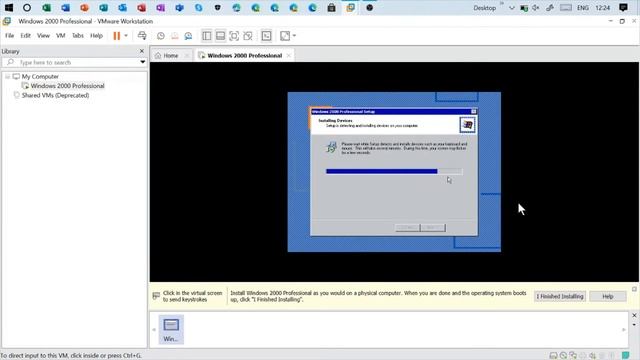The height and width of the screenshot is (360, 640).
Task: Open the library search filter dropdown arrow
Action: [x=142, y=62]
